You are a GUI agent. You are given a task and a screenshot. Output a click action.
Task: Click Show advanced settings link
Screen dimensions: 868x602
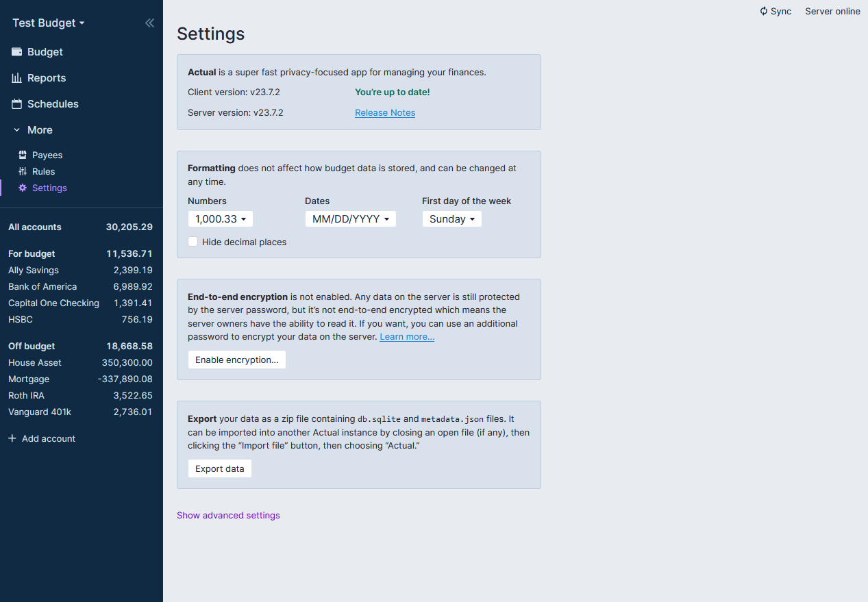228,516
